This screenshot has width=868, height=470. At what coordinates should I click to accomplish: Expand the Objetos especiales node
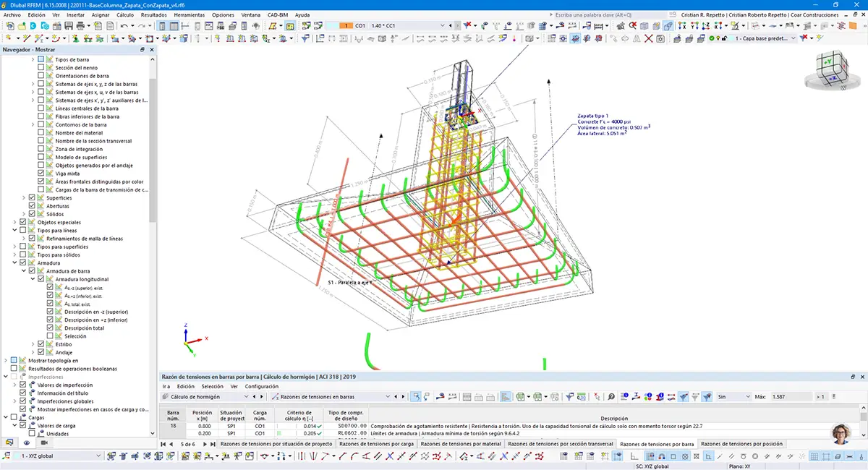click(x=14, y=222)
